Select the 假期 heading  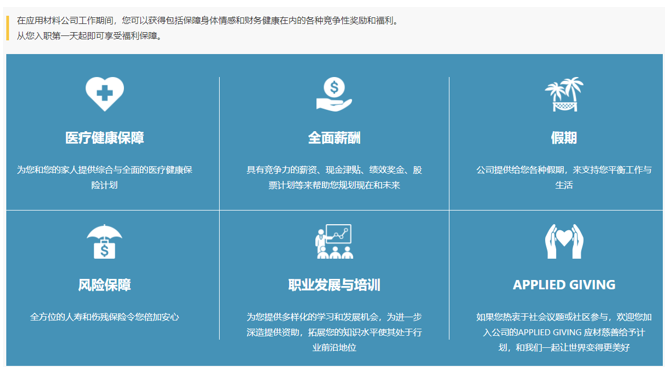tap(564, 138)
